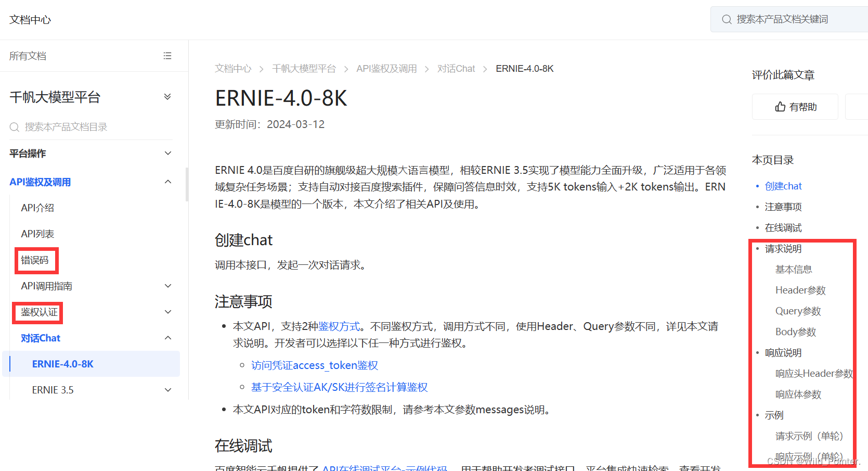The width and height of the screenshot is (868, 471).
Task: Go to API鉴权及调用 breadcrumb
Action: pyautogui.click(x=386, y=69)
